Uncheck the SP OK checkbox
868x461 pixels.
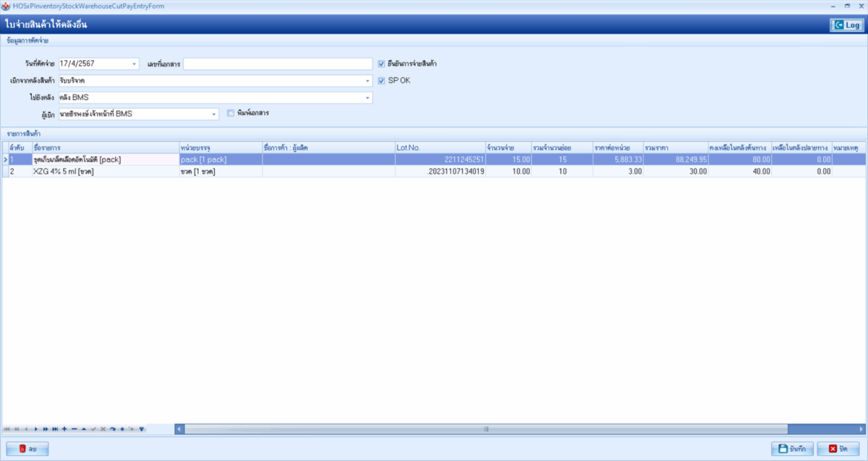point(382,80)
